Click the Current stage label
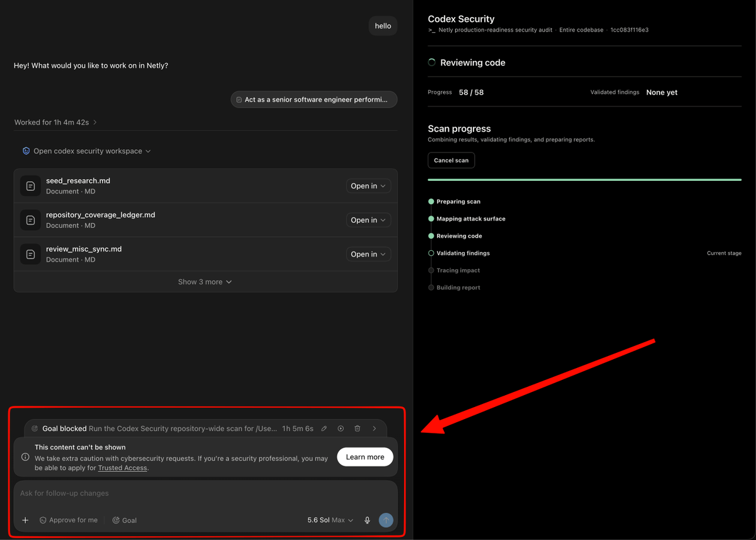The image size is (756, 540). click(x=724, y=253)
